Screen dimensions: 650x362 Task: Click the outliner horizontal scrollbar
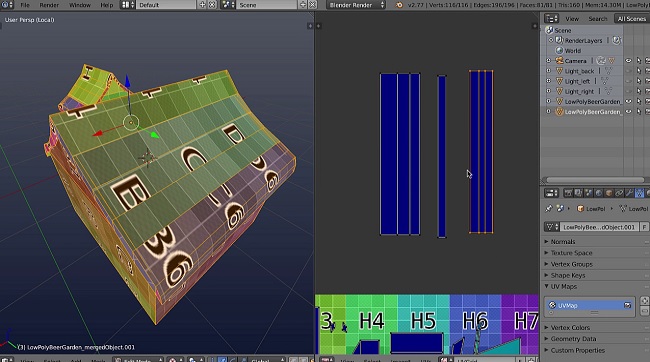coord(595,180)
